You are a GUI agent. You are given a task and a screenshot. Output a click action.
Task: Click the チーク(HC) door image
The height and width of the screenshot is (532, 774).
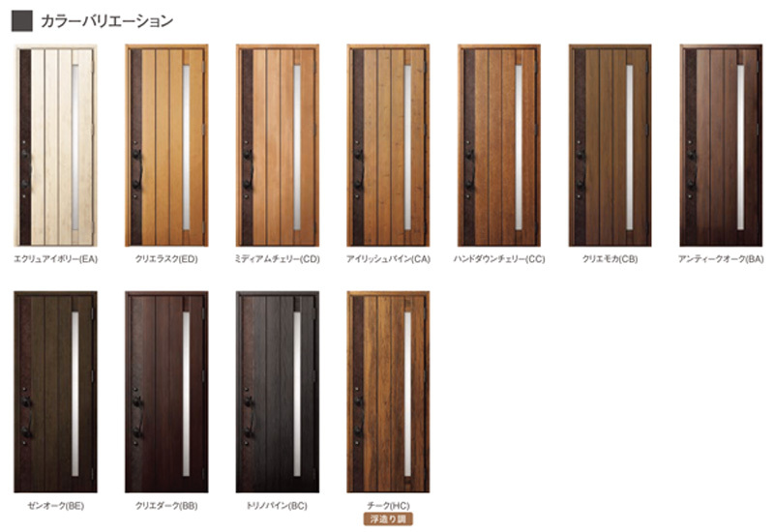388,392
